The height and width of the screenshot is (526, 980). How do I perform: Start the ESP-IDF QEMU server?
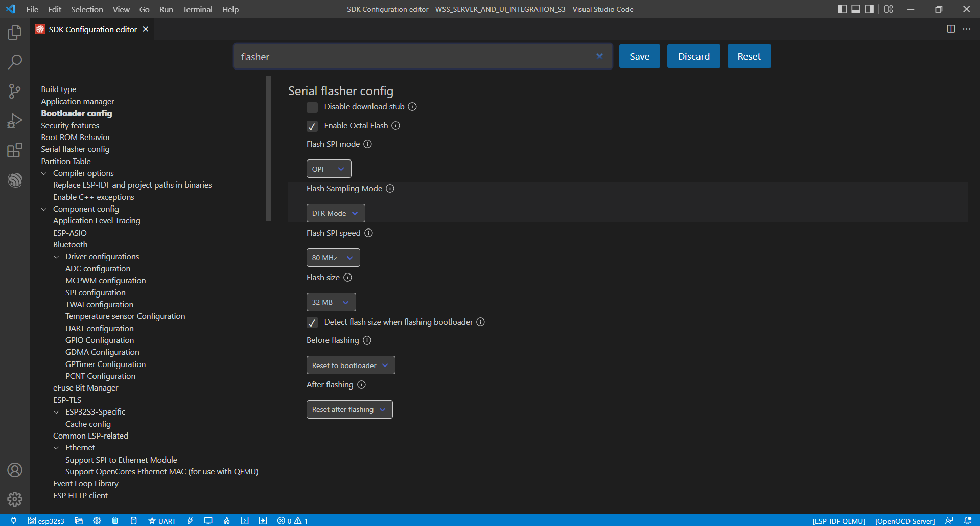[x=839, y=521]
